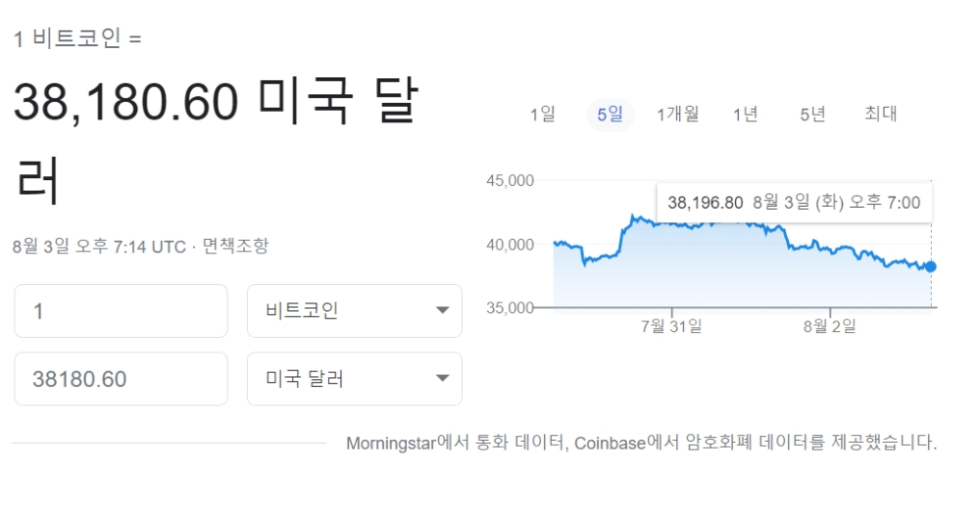Open the 비트코인 currency dropdown
The image size is (980, 519).
(355, 311)
